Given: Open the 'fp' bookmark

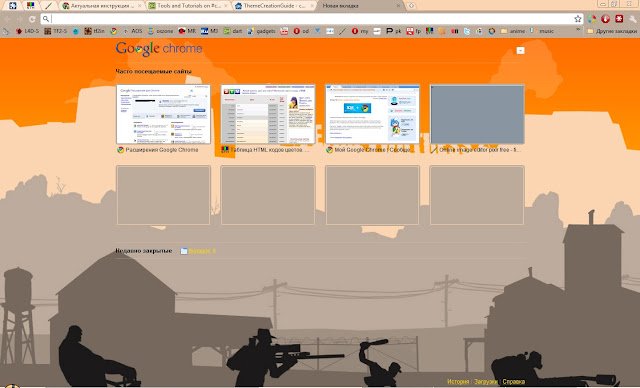Looking at the screenshot, I should click(x=413, y=31).
